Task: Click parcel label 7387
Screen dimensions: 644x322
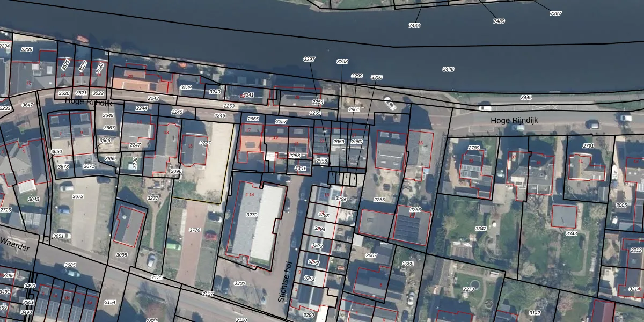Action: (x=555, y=13)
